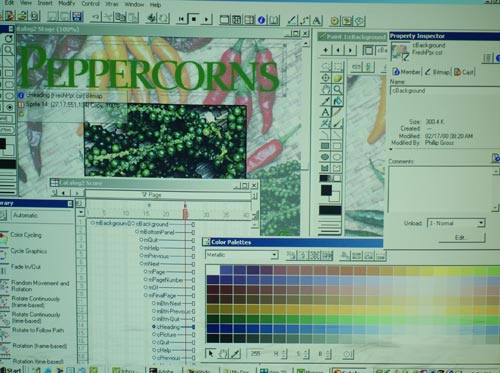
Task: Select the Text tool A in Paint window
Action: [326, 112]
